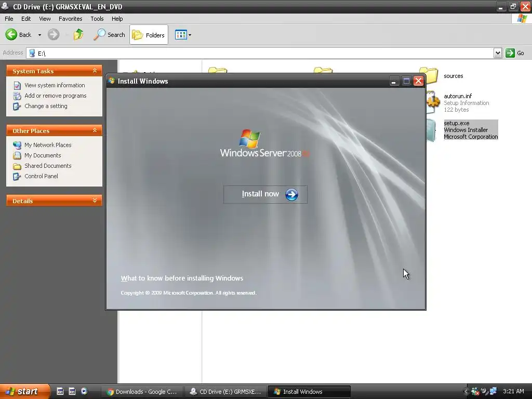Click the View system information icon
532x399 pixels.
17,86
